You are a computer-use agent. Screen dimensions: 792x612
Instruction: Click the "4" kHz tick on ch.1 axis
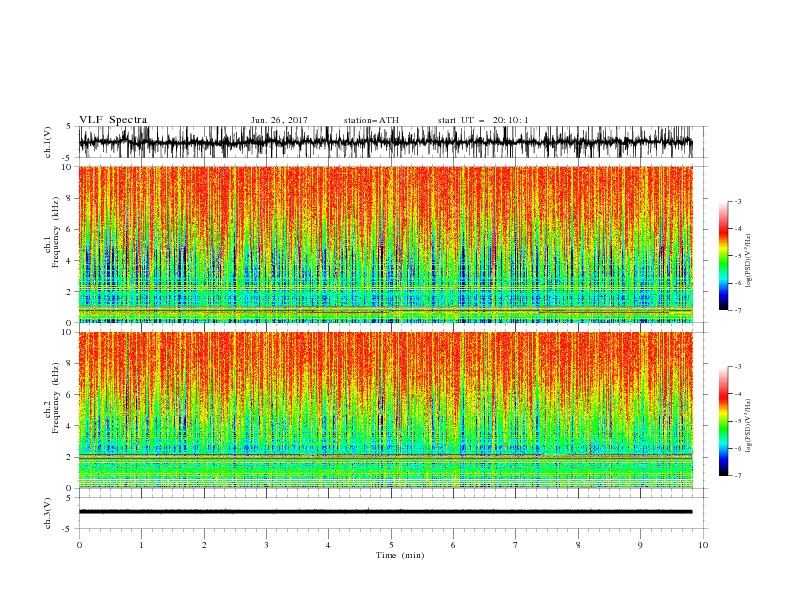pyautogui.click(x=70, y=261)
